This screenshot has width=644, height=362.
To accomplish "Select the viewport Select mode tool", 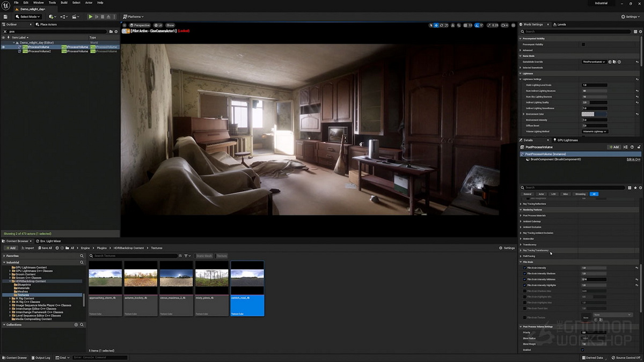I will [x=431, y=25].
